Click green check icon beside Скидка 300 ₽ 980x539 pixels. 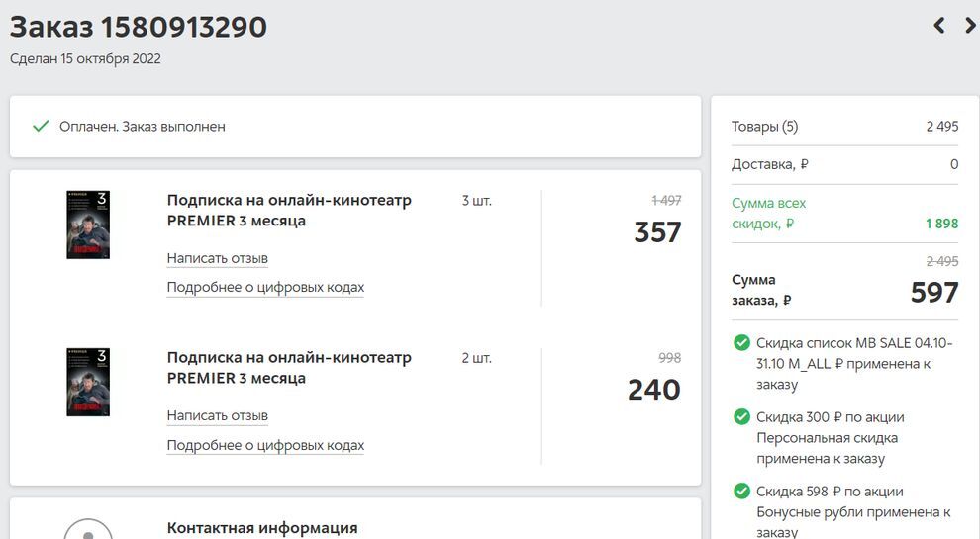point(741,416)
